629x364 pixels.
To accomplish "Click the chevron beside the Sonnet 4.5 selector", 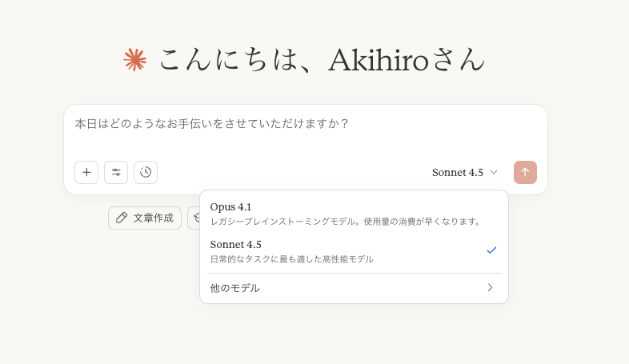I will coord(494,172).
